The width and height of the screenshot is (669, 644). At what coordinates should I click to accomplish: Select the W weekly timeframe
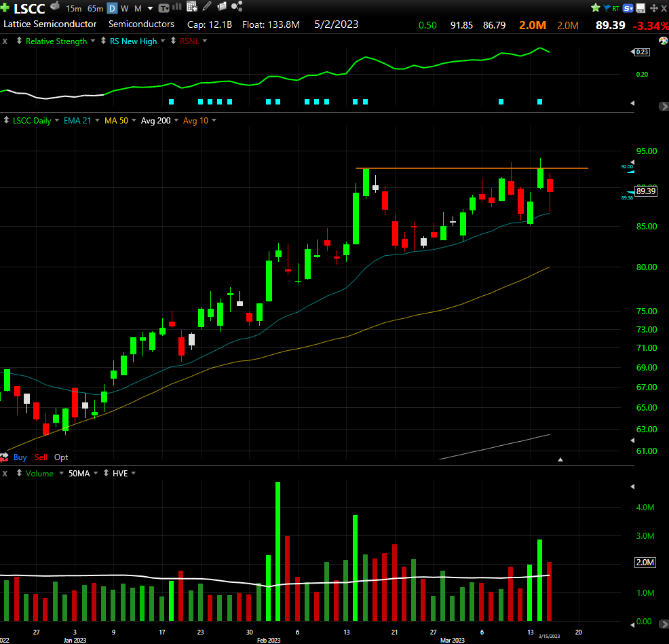(125, 9)
